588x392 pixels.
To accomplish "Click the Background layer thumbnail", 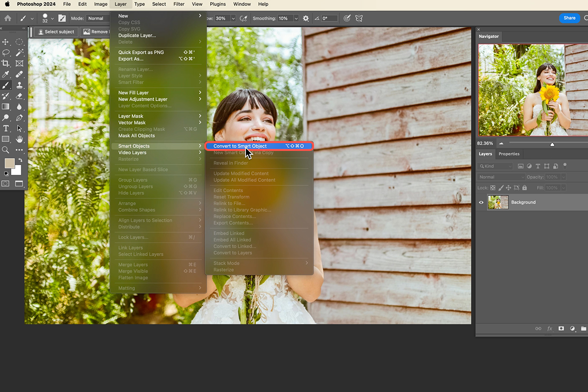I will 498,202.
